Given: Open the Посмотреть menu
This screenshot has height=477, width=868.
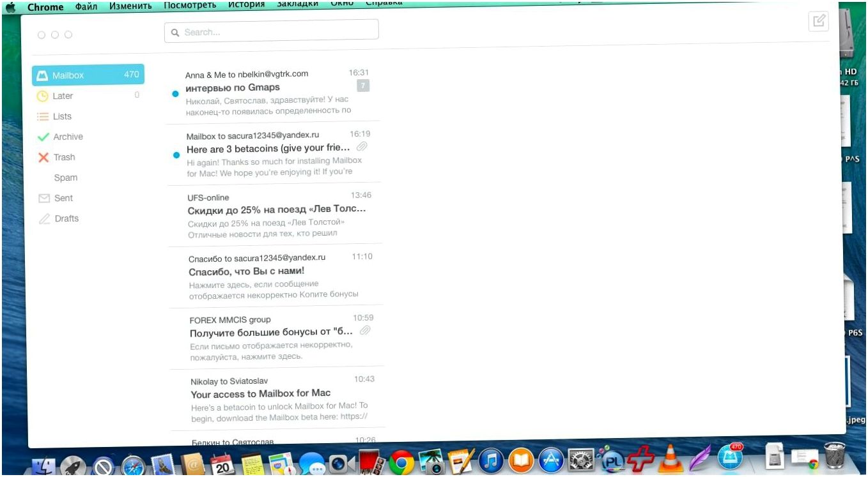Looking at the screenshot, I should (190, 5).
